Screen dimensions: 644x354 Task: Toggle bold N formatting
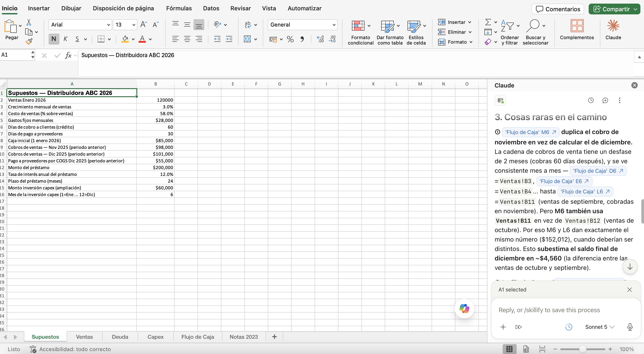pyautogui.click(x=54, y=39)
